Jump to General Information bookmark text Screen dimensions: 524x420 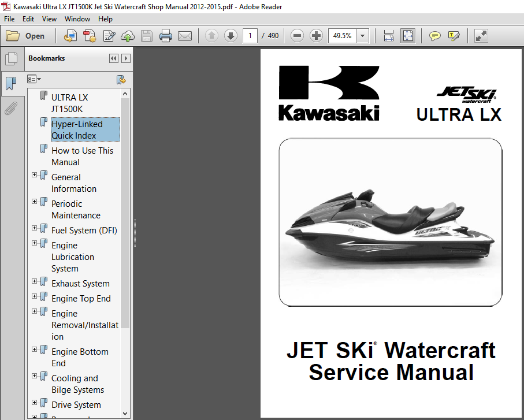click(x=74, y=183)
